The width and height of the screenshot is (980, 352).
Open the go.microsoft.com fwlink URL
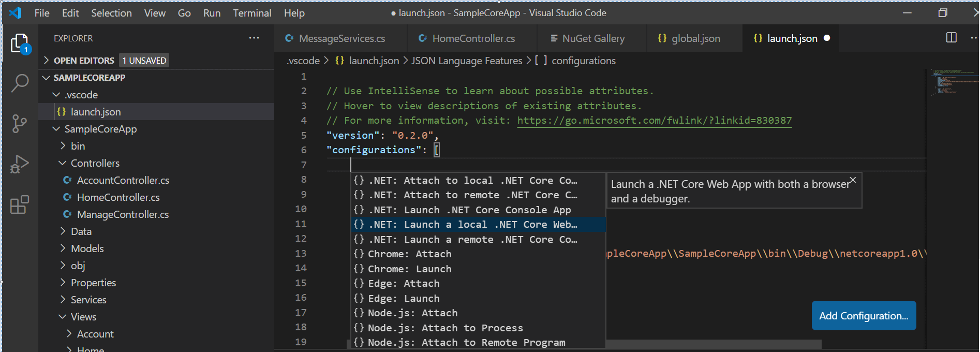pos(654,121)
